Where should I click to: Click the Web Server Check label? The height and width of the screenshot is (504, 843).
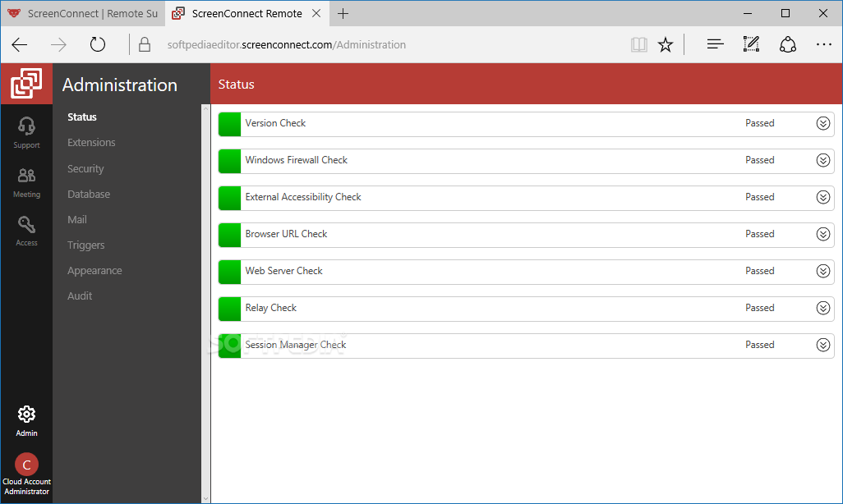pyautogui.click(x=283, y=271)
